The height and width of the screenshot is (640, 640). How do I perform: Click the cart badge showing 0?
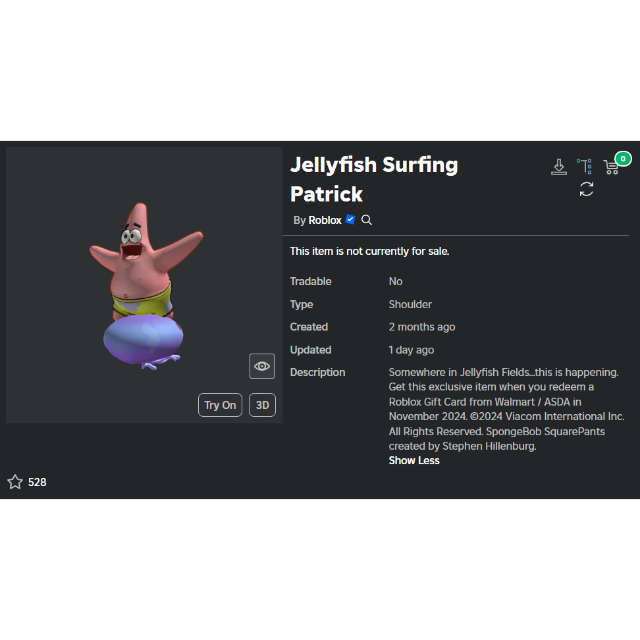tap(623, 158)
